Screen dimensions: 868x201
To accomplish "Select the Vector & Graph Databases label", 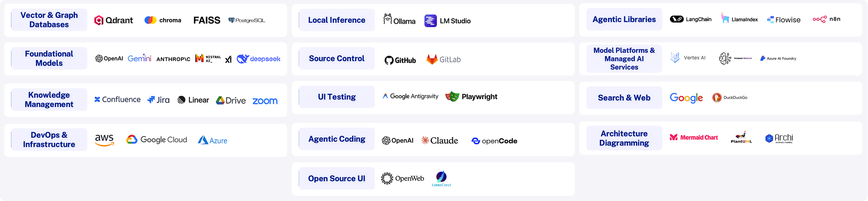I will [x=49, y=20].
